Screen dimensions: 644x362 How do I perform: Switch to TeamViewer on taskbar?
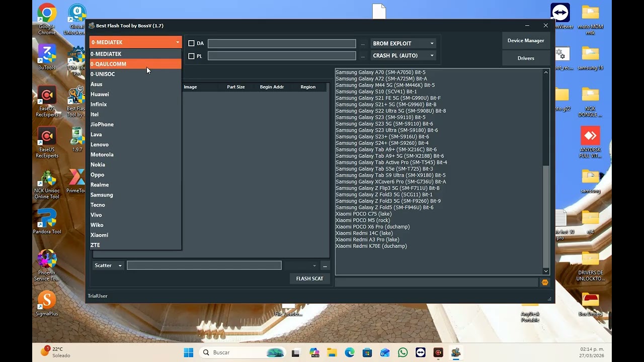(x=420, y=352)
